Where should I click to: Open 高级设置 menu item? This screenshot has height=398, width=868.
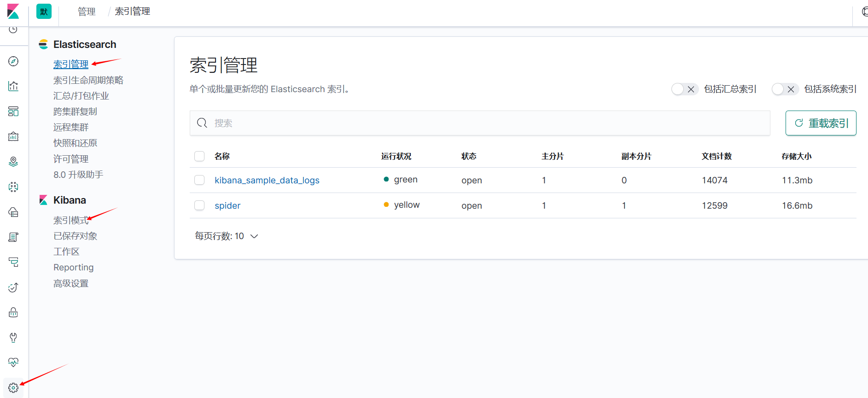(71, 283)
